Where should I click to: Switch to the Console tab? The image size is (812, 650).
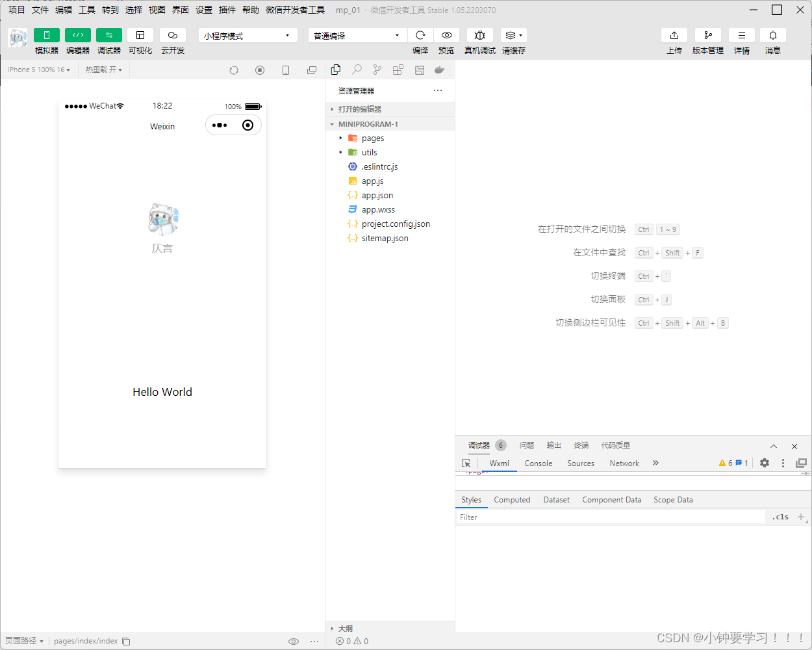[x=538, y=463]
